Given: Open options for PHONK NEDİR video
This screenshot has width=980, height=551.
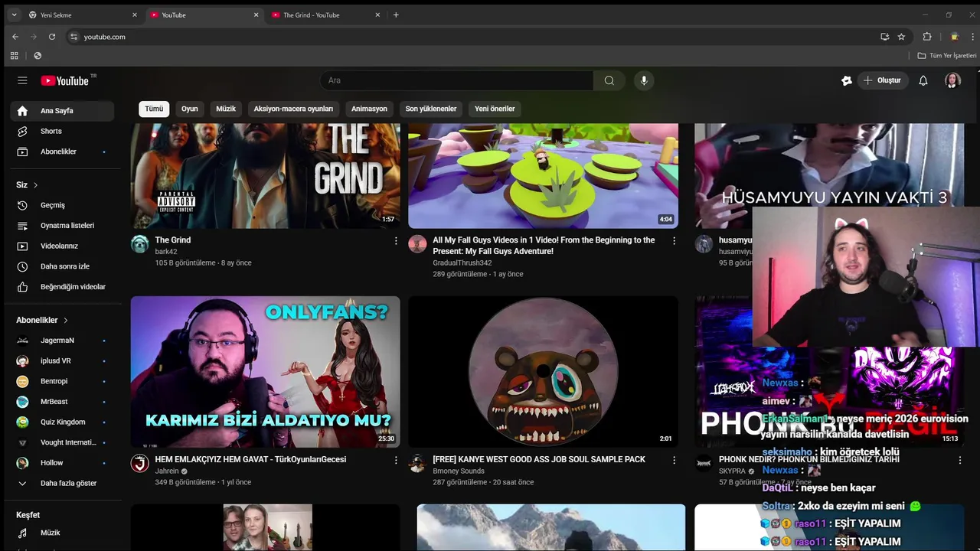Looking at the screenshot, I should click(x=959, y=461).
